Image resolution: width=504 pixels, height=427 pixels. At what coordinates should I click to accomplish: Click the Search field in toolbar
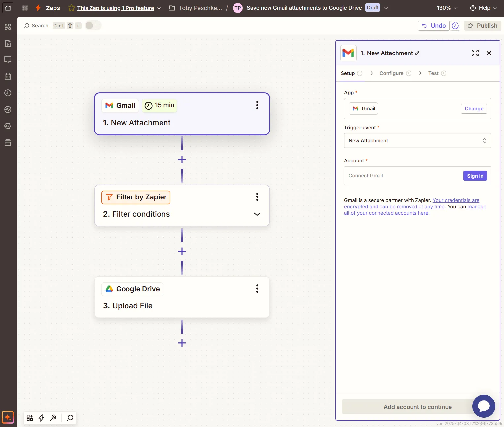click(x=36, y=26)
